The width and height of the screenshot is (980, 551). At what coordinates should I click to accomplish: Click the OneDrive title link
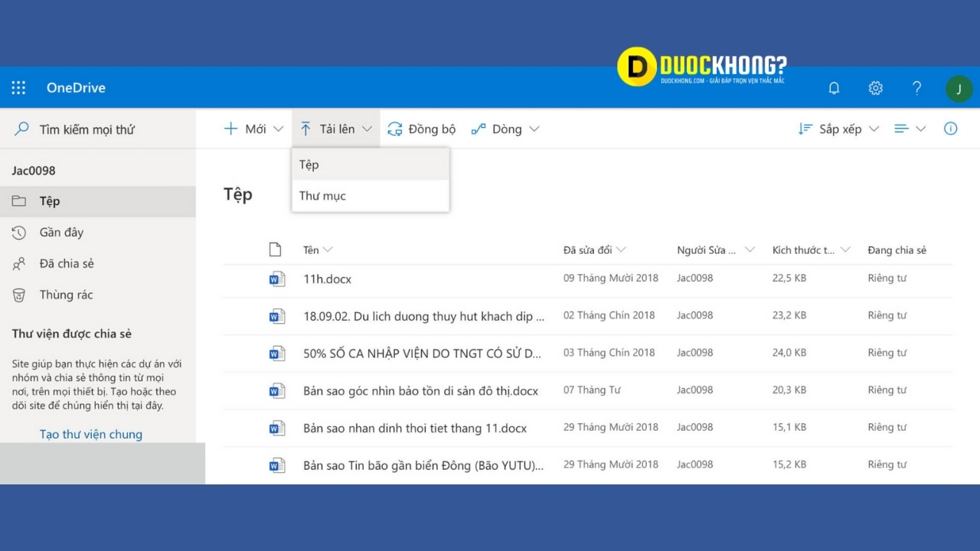(76, 87)
